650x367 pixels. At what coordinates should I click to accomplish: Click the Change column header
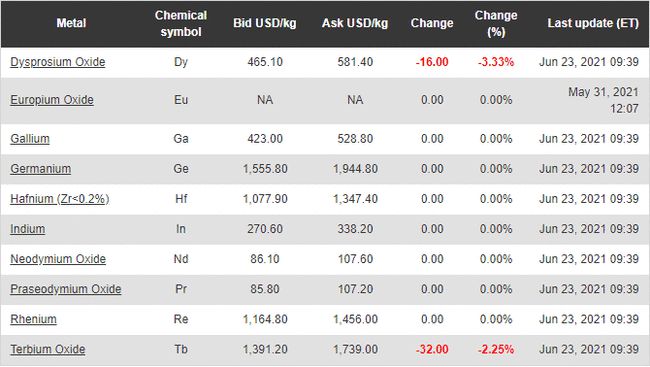(x=432, y=23)
